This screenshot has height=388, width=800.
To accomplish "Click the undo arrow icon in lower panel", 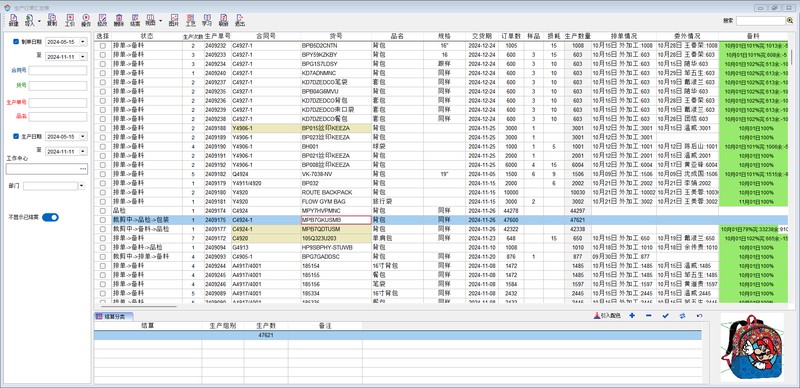I will (699, 316).
